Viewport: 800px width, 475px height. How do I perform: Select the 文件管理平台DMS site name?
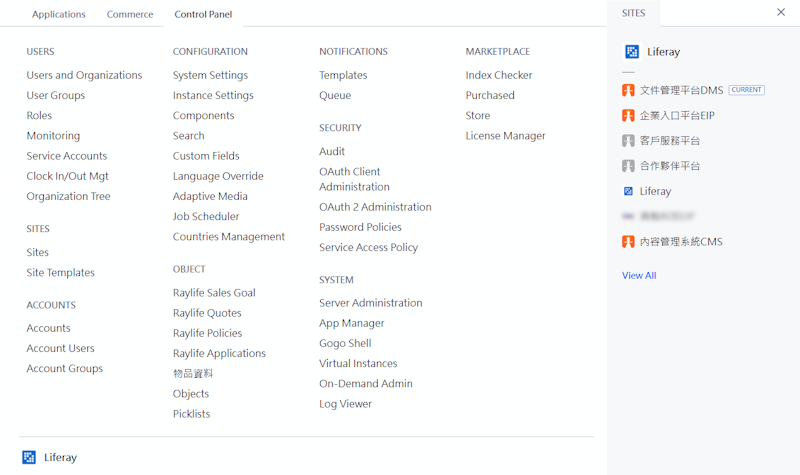[682, 90]
